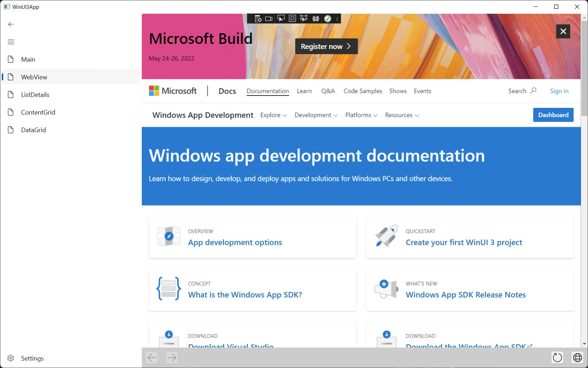Go to the ContentGrid page

71,112
